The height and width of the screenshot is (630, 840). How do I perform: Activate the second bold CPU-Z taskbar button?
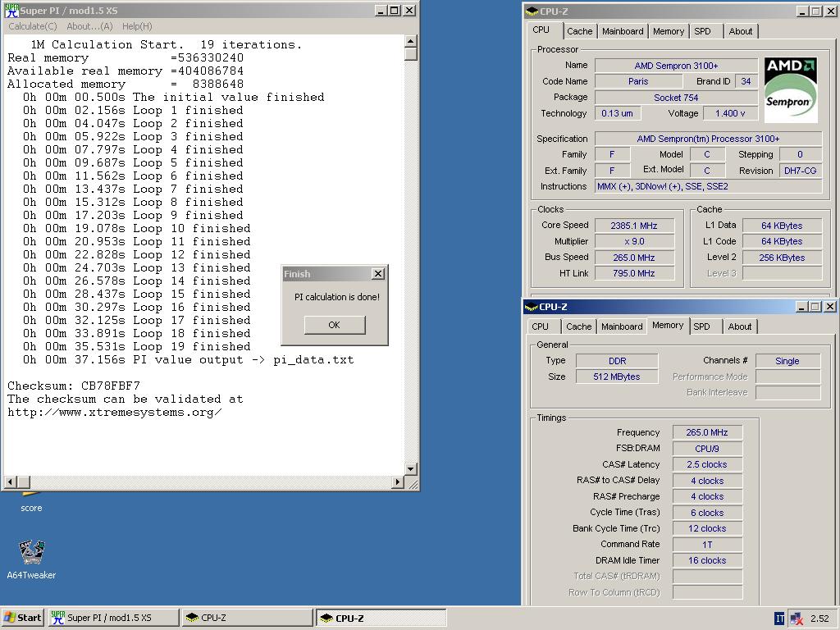[381, 618]
